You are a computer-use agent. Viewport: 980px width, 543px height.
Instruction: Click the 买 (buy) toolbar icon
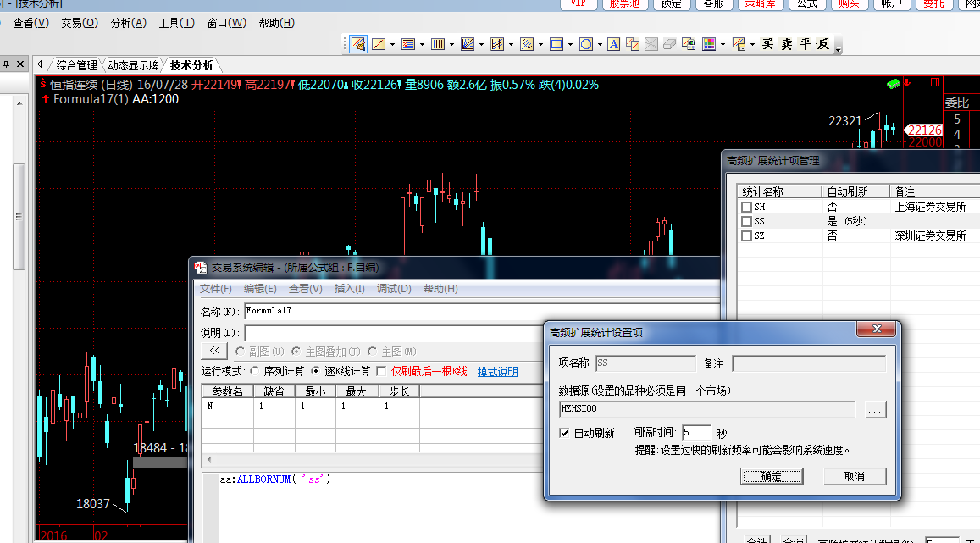click(x=767, y=44)
